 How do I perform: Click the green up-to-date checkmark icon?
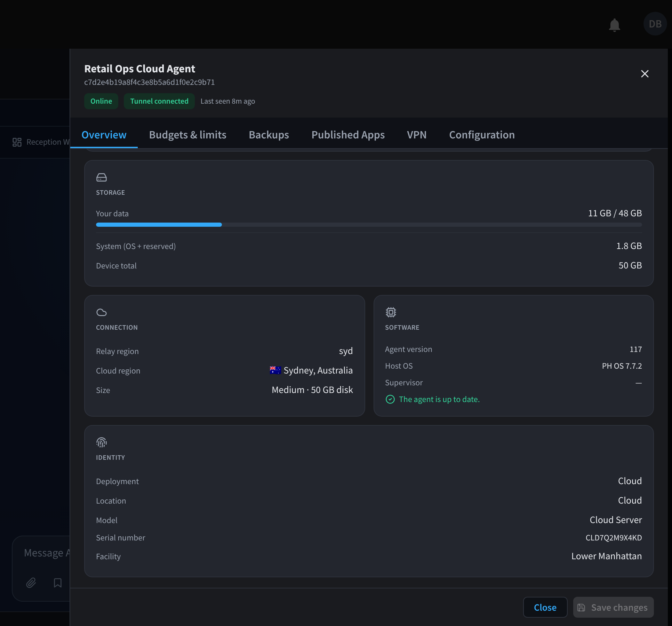(x=390, y=399)
